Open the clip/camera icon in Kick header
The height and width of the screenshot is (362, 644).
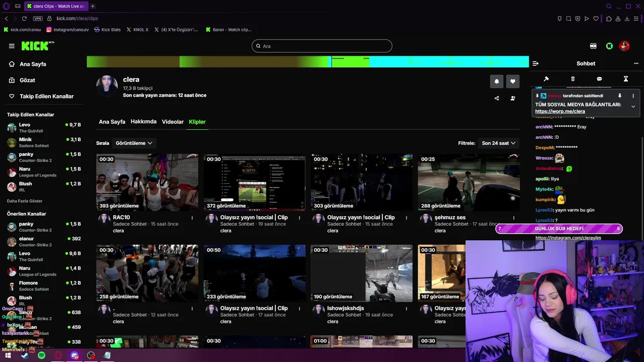click(x=593, y=46)
